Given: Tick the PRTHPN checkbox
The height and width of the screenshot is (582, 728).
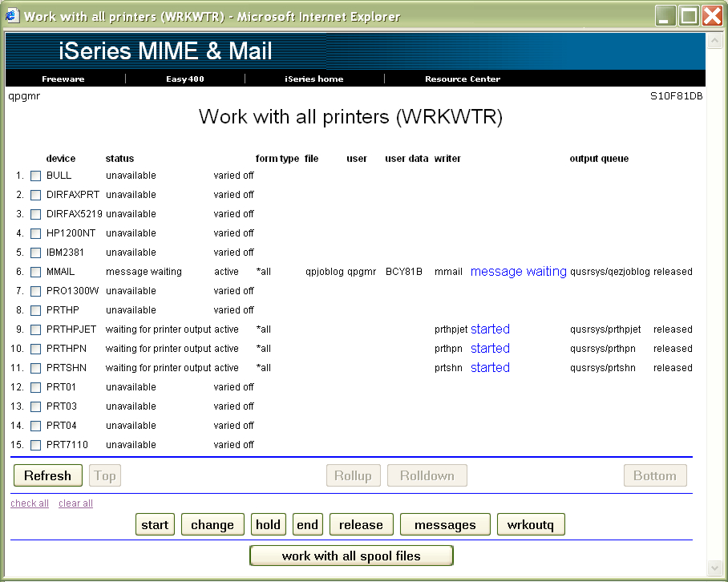Looking at the screenshot, I should pyautogui.click(x=36, y=349).
